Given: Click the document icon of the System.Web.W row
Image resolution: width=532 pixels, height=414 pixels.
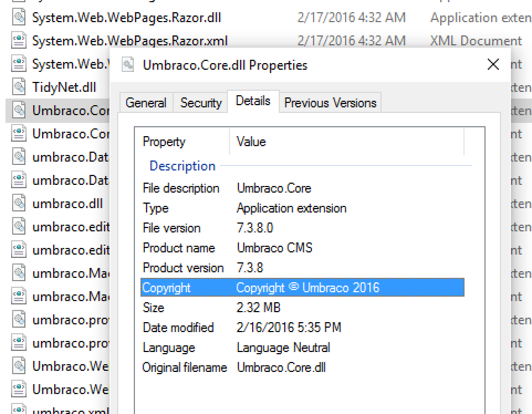Looking at the screenshot, I should (19, 64).
